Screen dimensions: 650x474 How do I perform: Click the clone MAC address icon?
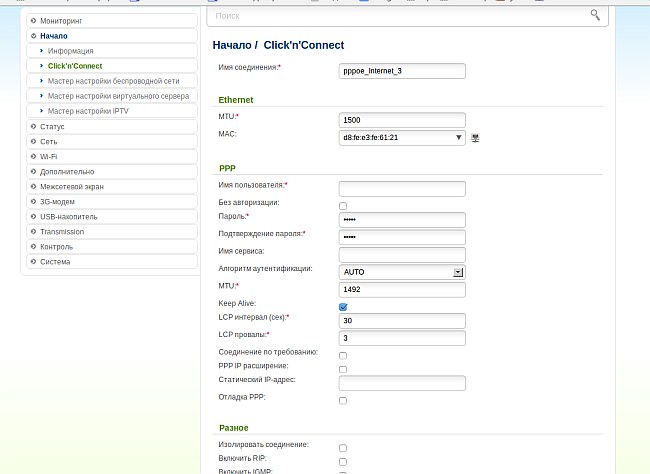coord(475,138)
